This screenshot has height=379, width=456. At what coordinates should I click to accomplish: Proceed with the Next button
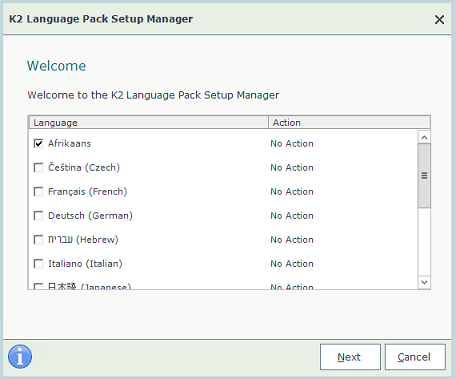click(x=350, y=357)
